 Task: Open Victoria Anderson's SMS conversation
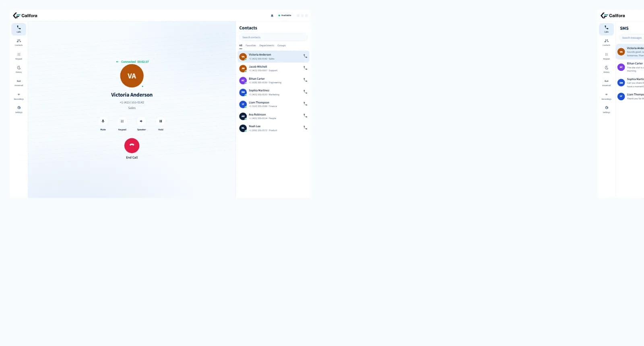tap(630, 52)
